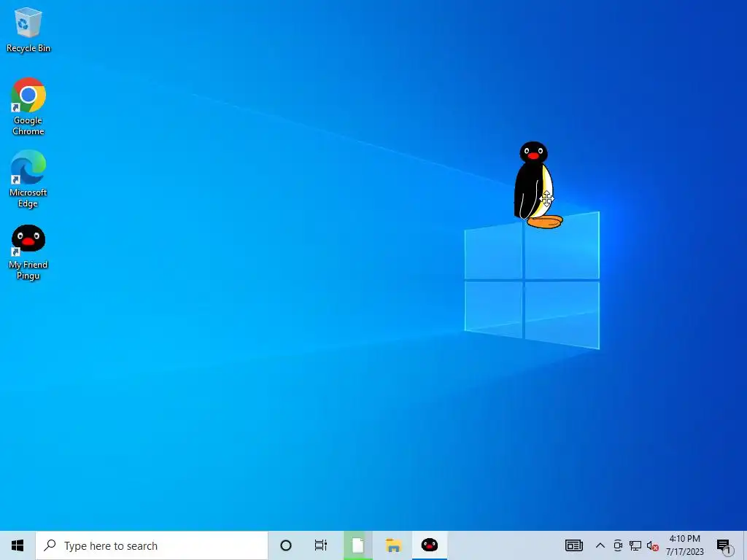Open the network status tray icon
The image size is (747, 560).
tap(635, 545)
